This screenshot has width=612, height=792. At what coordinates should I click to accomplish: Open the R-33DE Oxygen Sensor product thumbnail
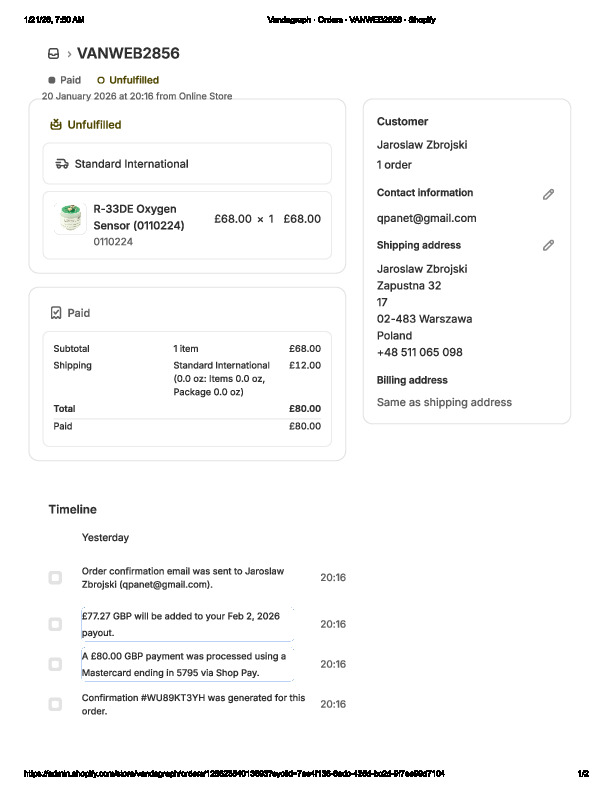tap(69, 218)
